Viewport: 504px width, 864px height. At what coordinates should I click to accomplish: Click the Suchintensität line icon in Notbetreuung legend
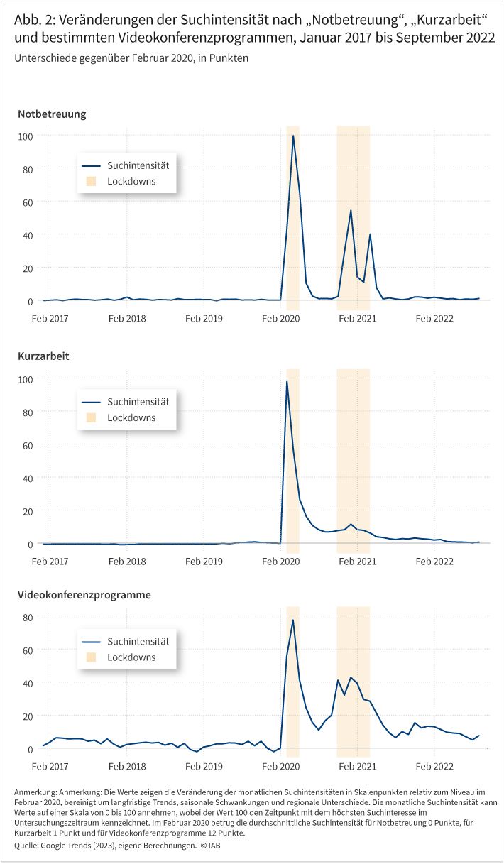click(90, 165)
